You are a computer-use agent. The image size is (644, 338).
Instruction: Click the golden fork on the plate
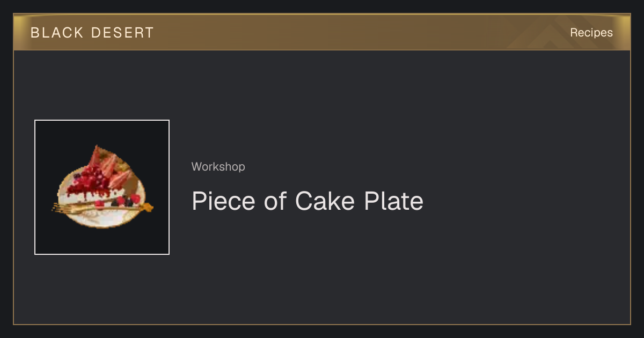pyautogui.click(x=102, y=208)
